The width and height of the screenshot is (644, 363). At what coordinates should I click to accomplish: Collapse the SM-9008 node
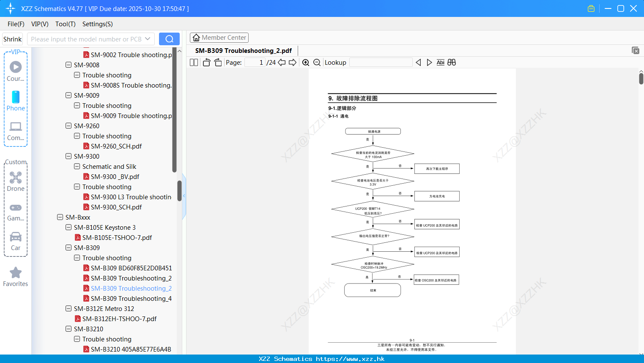[x=69, y=65]
